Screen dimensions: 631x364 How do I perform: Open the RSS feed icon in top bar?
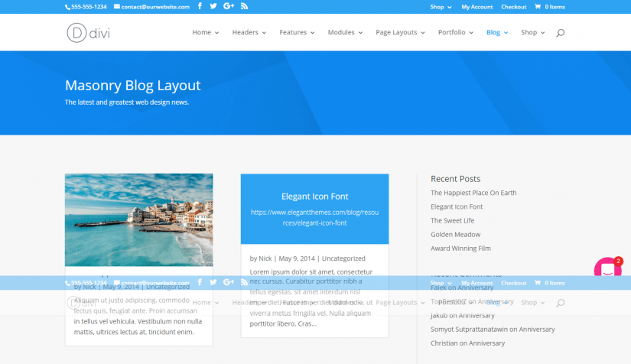[244, 6]
